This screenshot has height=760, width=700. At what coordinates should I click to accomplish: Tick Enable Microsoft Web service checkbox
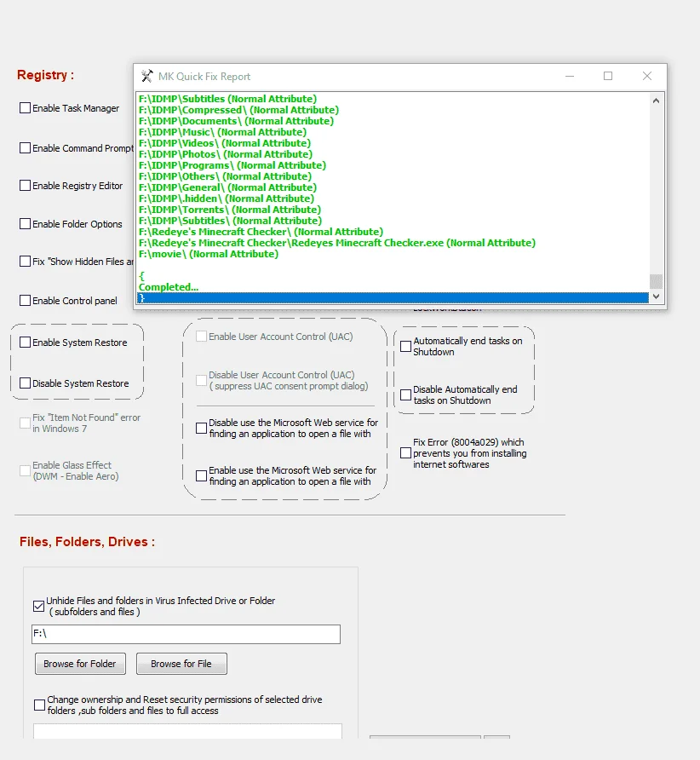(201, 476)
